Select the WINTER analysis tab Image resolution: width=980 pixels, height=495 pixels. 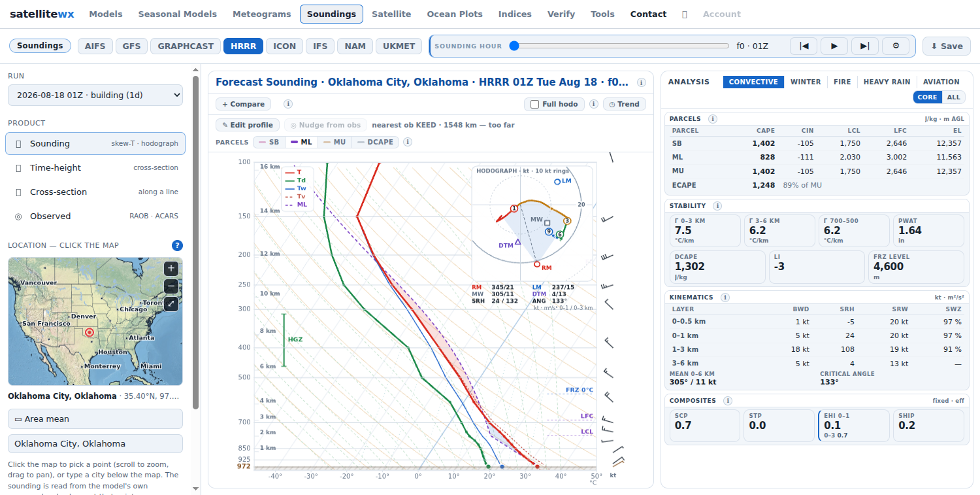tap(806, 82)
